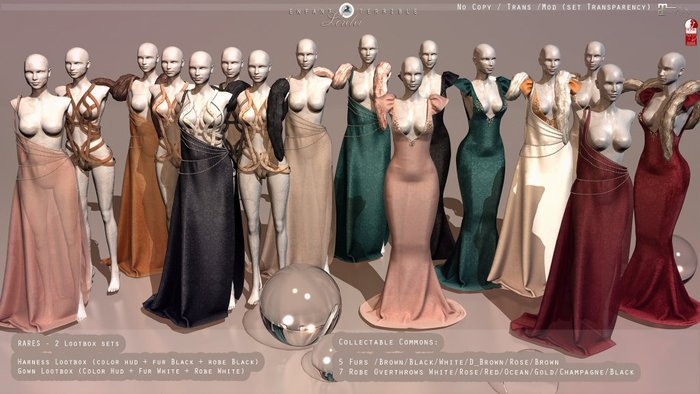
Task: Click the small monogram logo beside the transparency text
Action: [x=668, y=9]
